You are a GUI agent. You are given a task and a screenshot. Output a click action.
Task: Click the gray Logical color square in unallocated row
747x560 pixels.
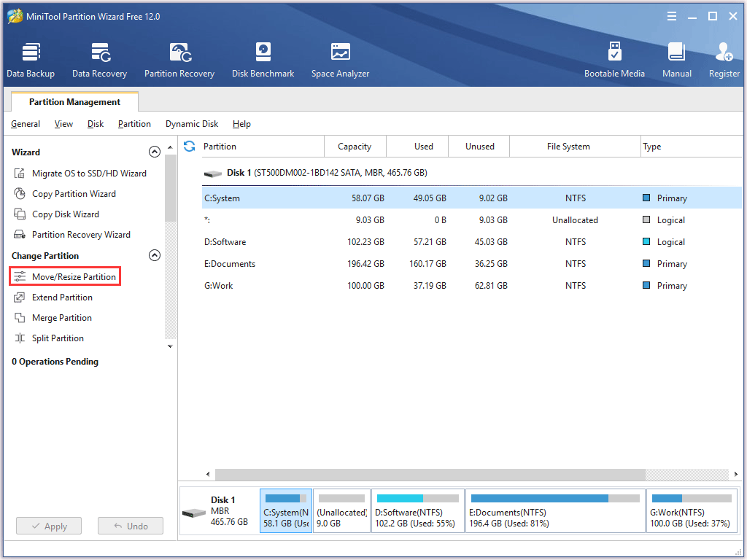pyautogui.click(x=646, y=219)
